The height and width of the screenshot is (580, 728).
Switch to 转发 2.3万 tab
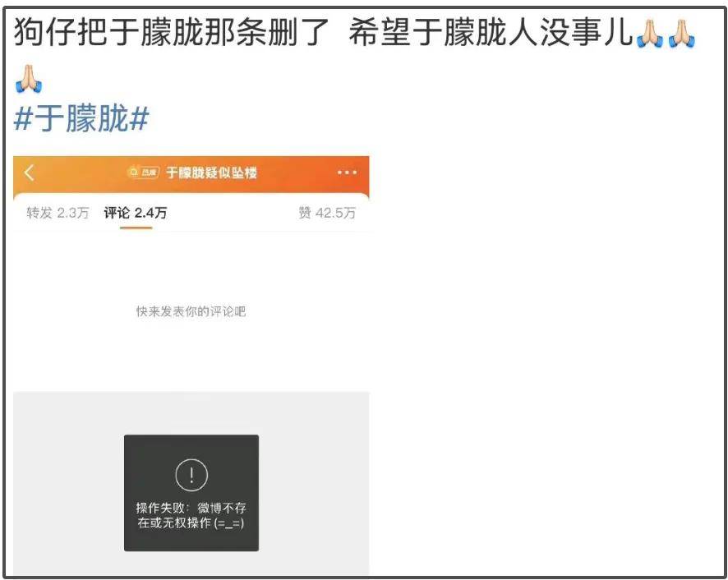[58, 213]
